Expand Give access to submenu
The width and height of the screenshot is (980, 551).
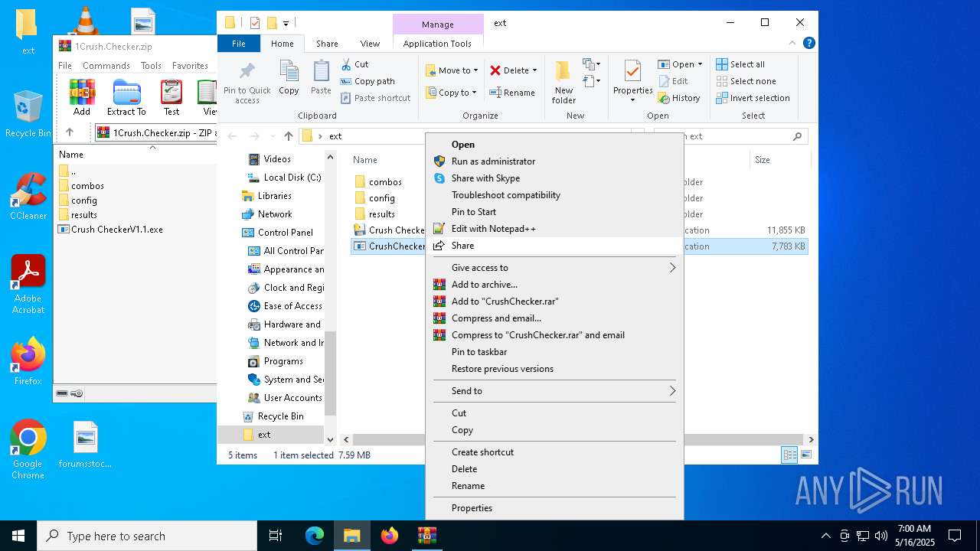click(x=554, y=268)
